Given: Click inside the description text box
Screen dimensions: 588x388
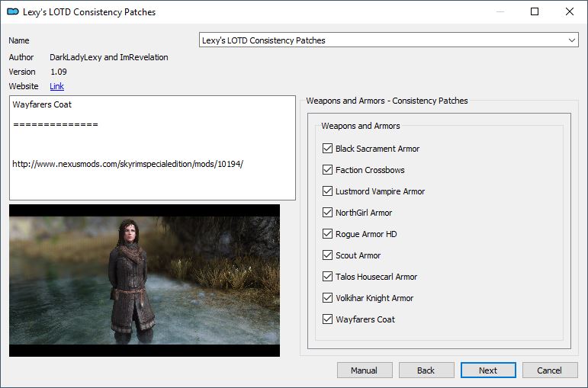Looking at the screenshot, I should pyautogui.click(x=153, y=148).
